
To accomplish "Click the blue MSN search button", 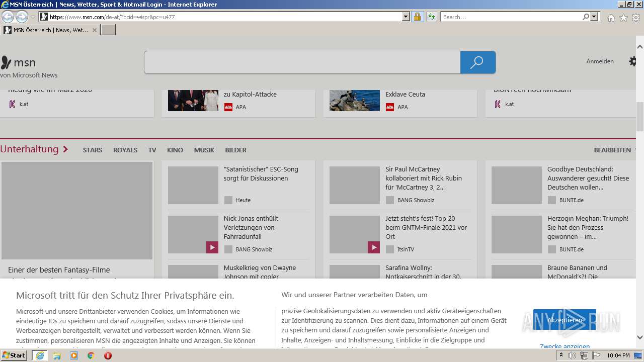I will [x=477, y=62].
